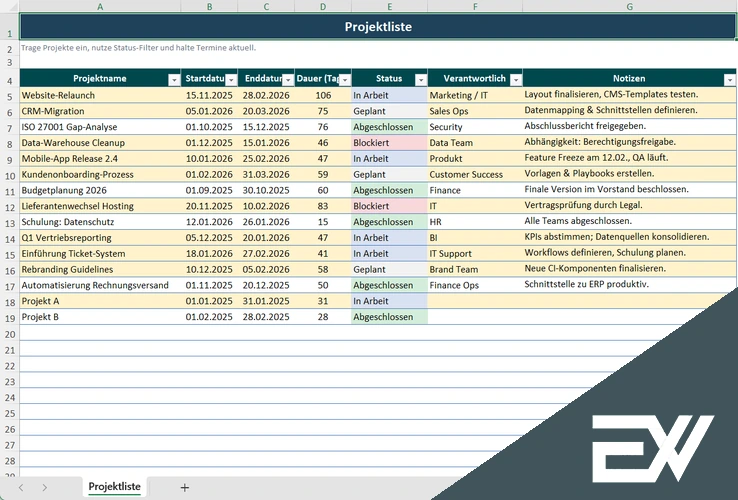Expand the Enddatum filter dropdown
This screenshot has width=738, height=500.
pyautogui.click(x=288, y=79)
